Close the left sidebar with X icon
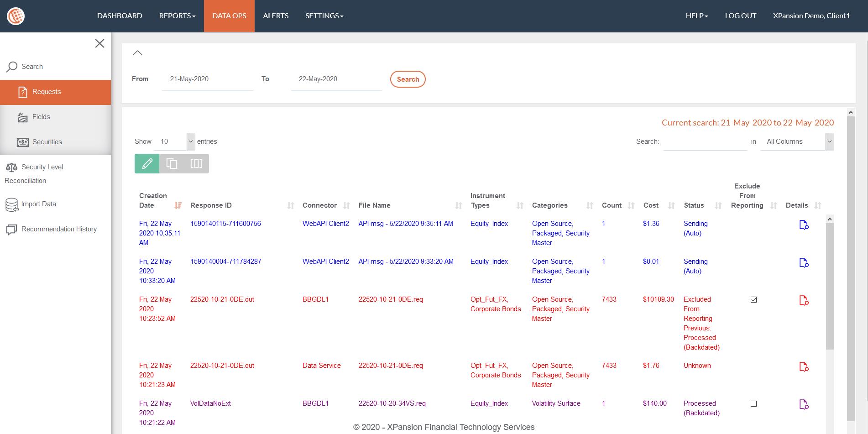Screen dimensions: 868x434 coord(99,43)
